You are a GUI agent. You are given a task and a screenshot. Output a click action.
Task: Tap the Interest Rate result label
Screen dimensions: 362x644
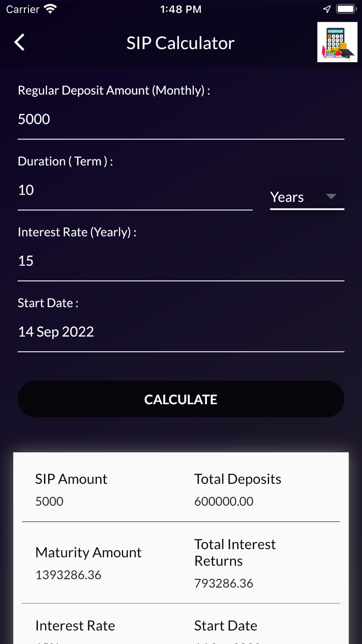(75, 626)
